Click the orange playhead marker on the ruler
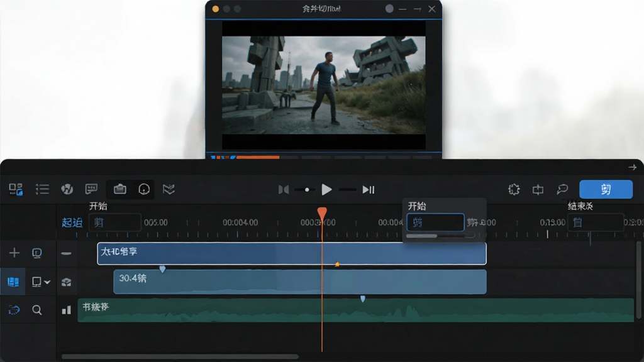The height and width of the screenshot is (362, 644). pos(322,214)
